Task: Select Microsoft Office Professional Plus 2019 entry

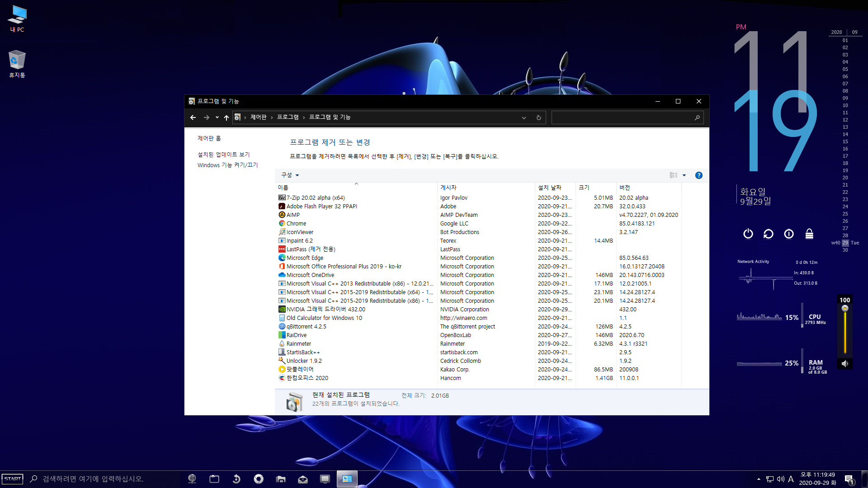Action: [479, 267]
